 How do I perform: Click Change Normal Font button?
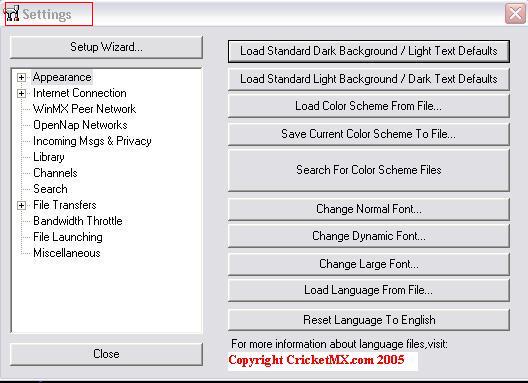coord(369,209)
